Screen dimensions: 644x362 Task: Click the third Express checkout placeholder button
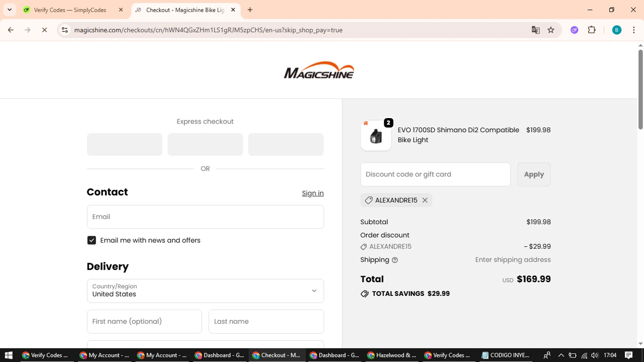click(x=286, y=144)
